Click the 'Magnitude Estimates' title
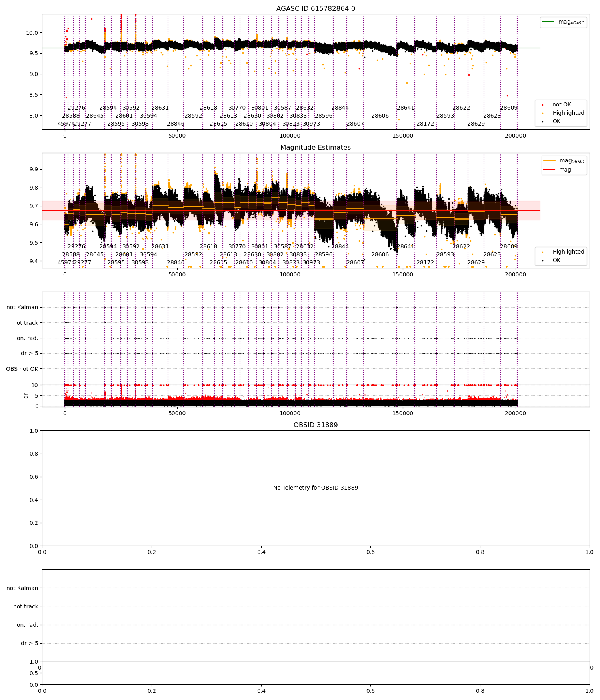The width and height of the screenshot is (600, 700). (316, 148)
